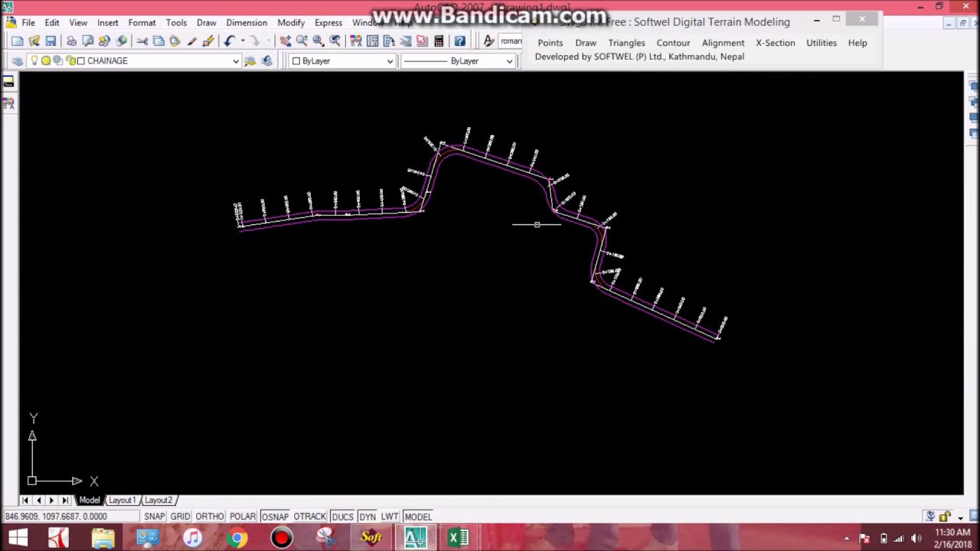Undo the last action
Viewport: 980px width, 551px height.
pyautogui.click(x=229, y=41)
